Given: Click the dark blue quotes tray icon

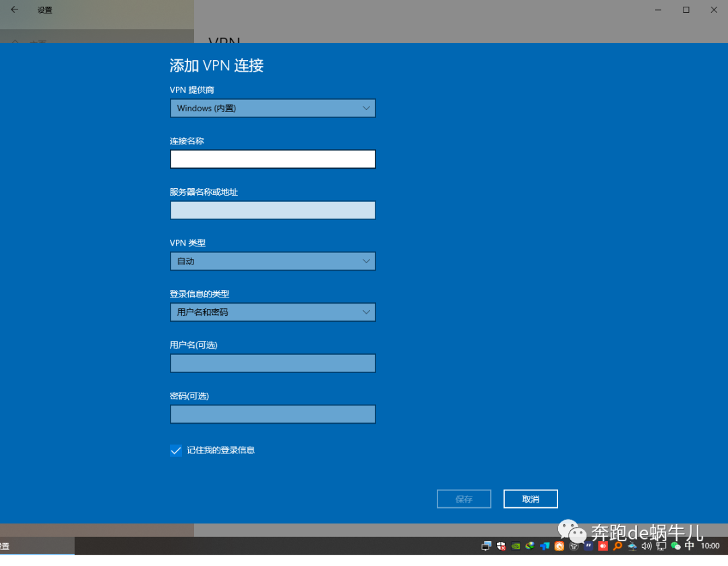Looking at the screenshot, I should pos(588,546).
